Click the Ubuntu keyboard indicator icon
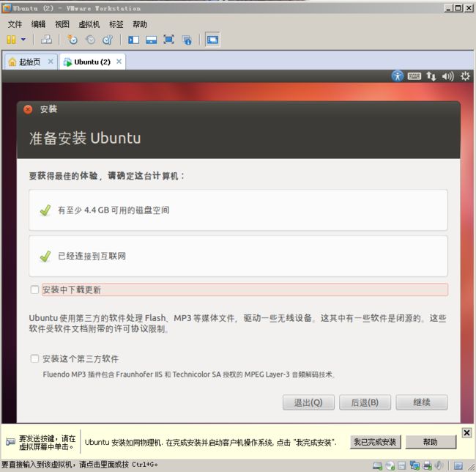 click(x=414, y=76)
